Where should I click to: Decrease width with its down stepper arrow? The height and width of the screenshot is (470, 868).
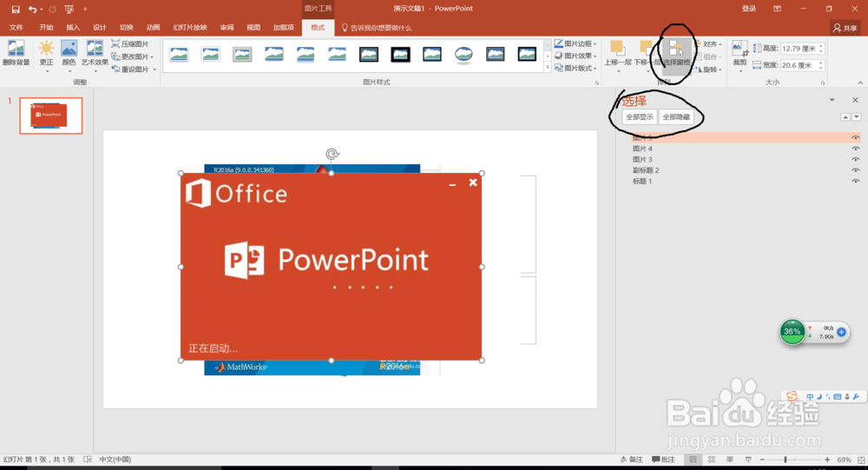tap(821, 68)
